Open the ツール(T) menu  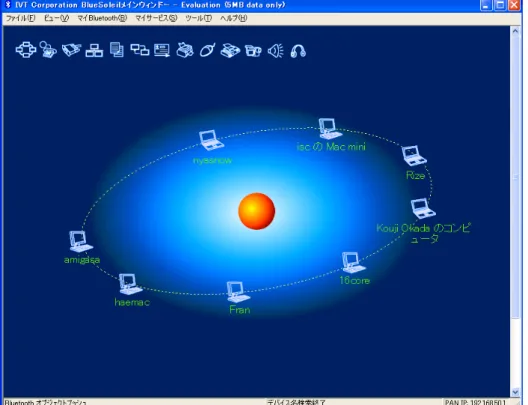[x=199, y=18]
